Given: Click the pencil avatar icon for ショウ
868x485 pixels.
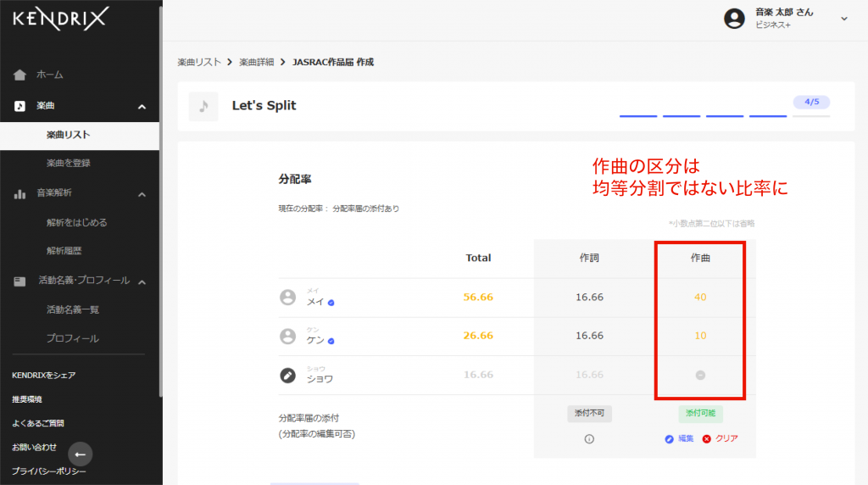Looking at the screenshot, I should click(287, 375).
